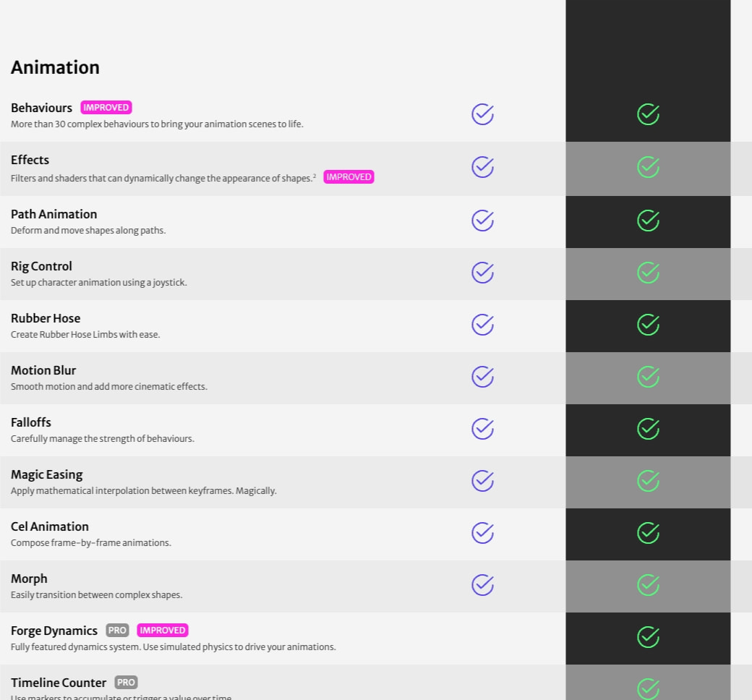The image size is (752, 700).
Task: Click the IMPROVED badge in the Effects description
Action: (x=349, y=177)
